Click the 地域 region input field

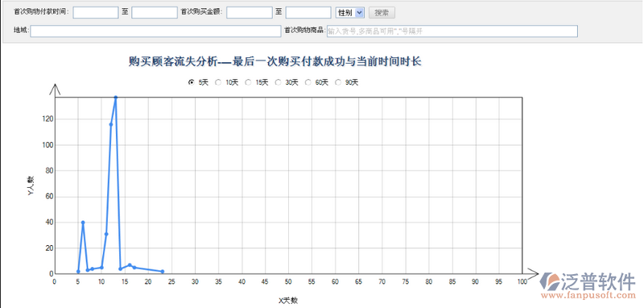click(x=155, y=31)
